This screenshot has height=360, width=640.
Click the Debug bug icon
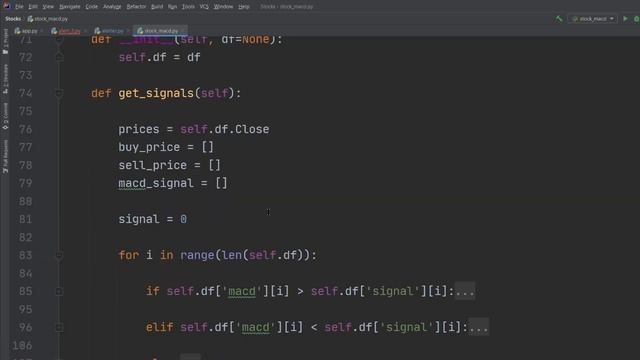tap(636, 19)
